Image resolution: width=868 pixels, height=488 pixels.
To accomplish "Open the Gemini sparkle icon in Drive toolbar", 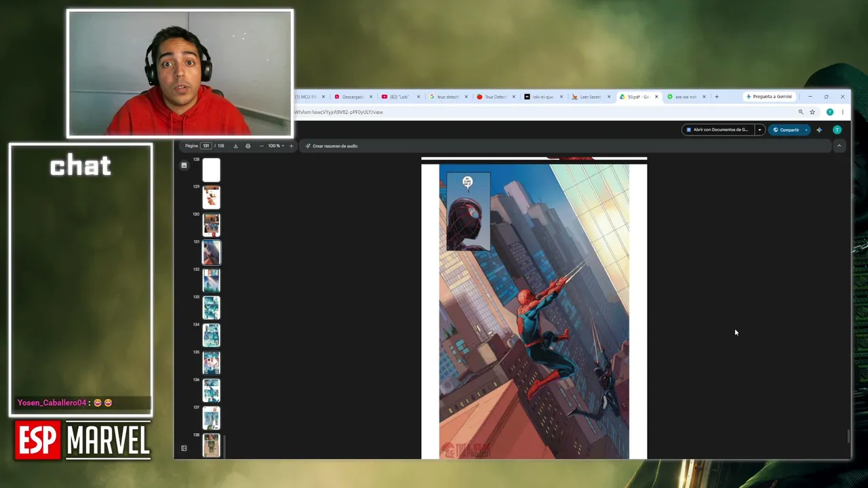I will [x=819, y=129].
